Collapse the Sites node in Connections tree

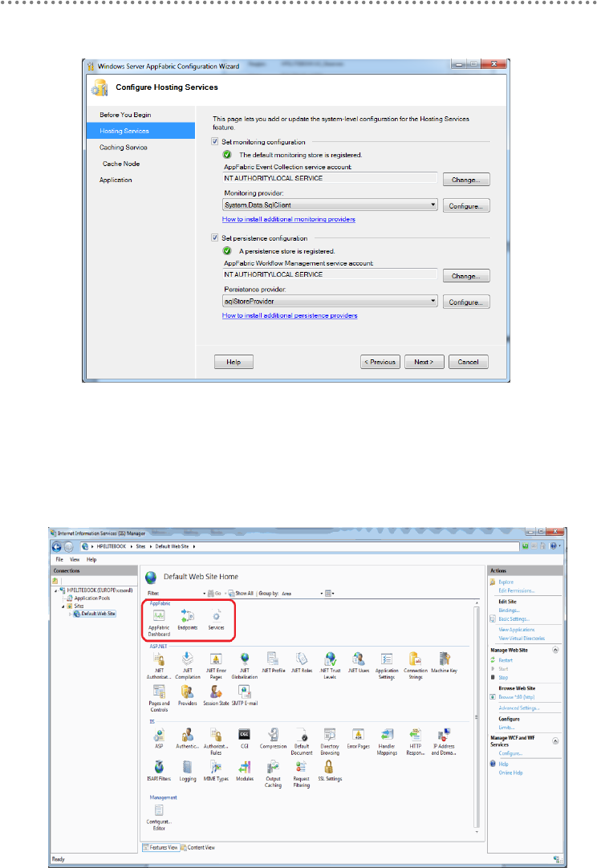click(63, 606)
